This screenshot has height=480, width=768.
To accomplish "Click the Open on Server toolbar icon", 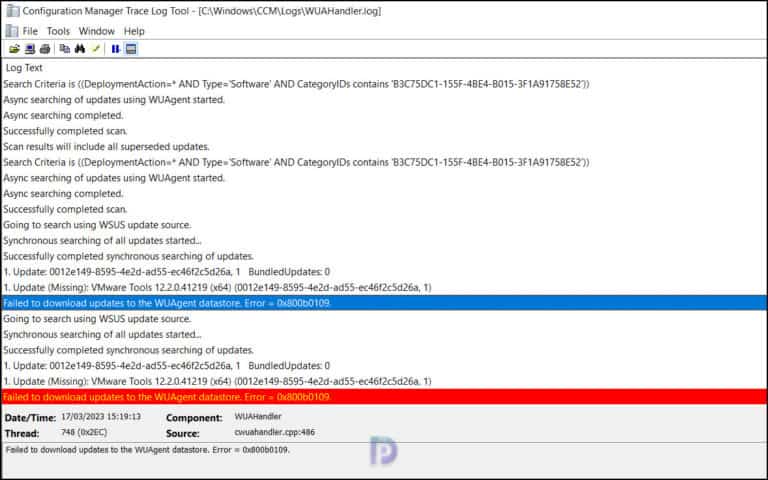I will (x=30, y=49).
